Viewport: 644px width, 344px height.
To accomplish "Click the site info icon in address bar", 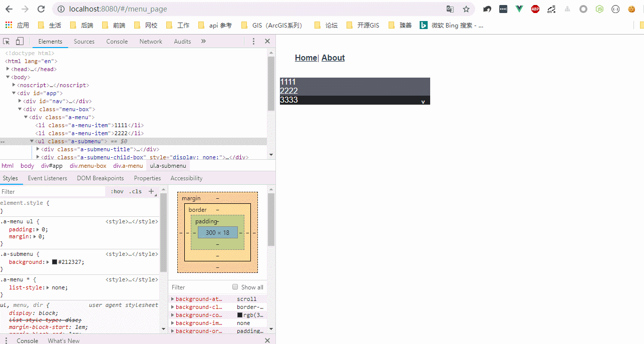I will 61,9.
